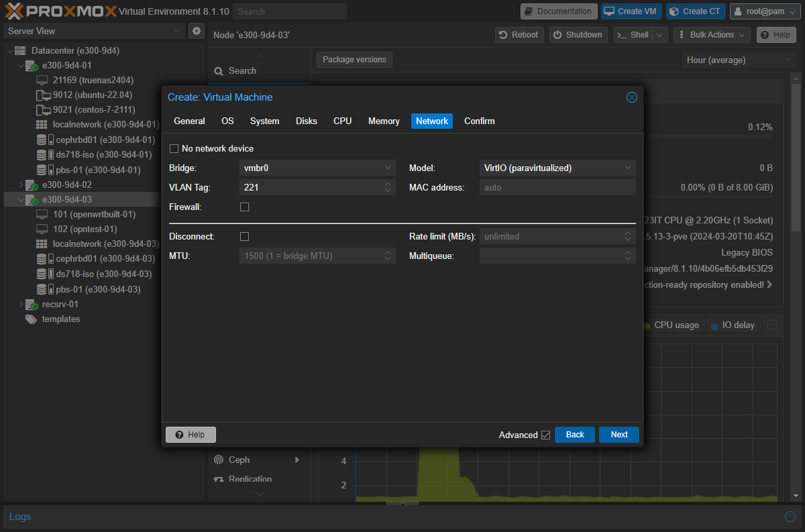
Task: Click the Create CT button
Action: pos(696,11)
